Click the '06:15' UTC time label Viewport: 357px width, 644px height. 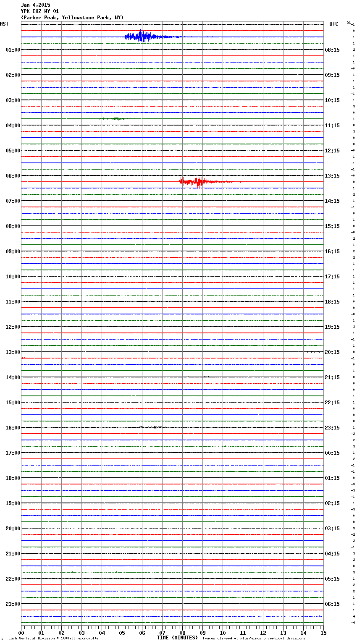(332, 604)
